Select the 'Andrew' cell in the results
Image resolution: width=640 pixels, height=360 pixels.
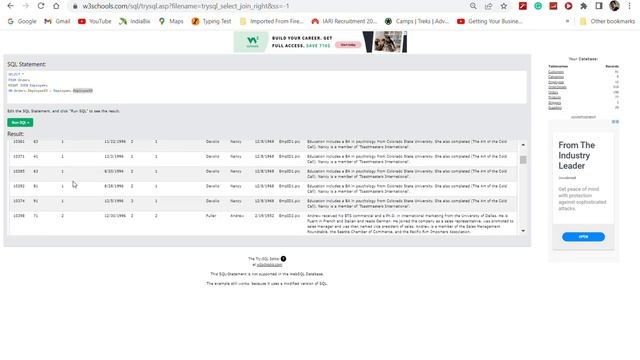(x=237, y=216)
